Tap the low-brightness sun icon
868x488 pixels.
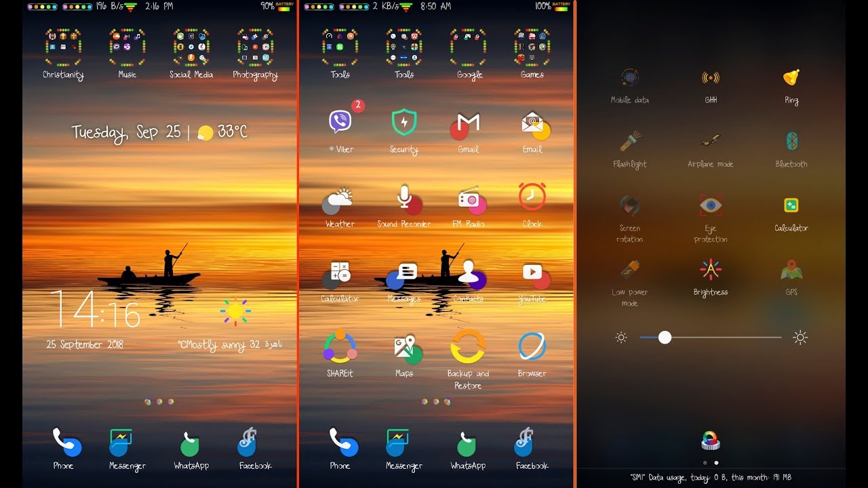click(621, 337)
